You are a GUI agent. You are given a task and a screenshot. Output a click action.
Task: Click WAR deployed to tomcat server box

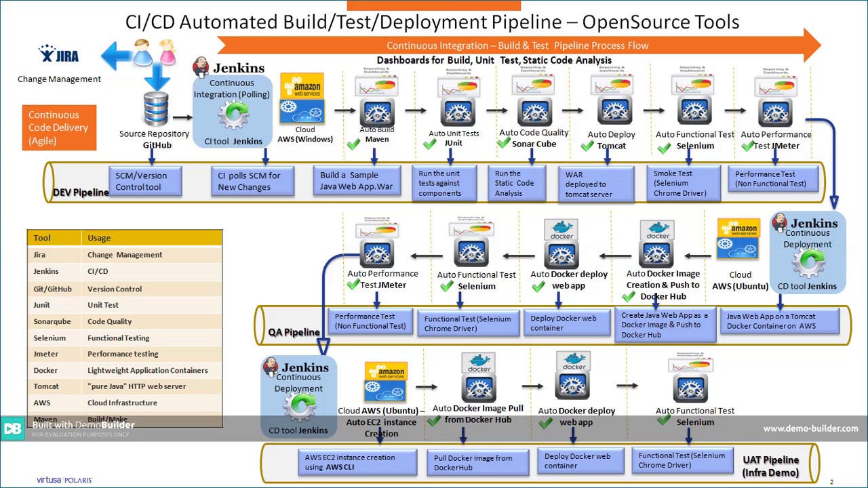tap(595, 184)
